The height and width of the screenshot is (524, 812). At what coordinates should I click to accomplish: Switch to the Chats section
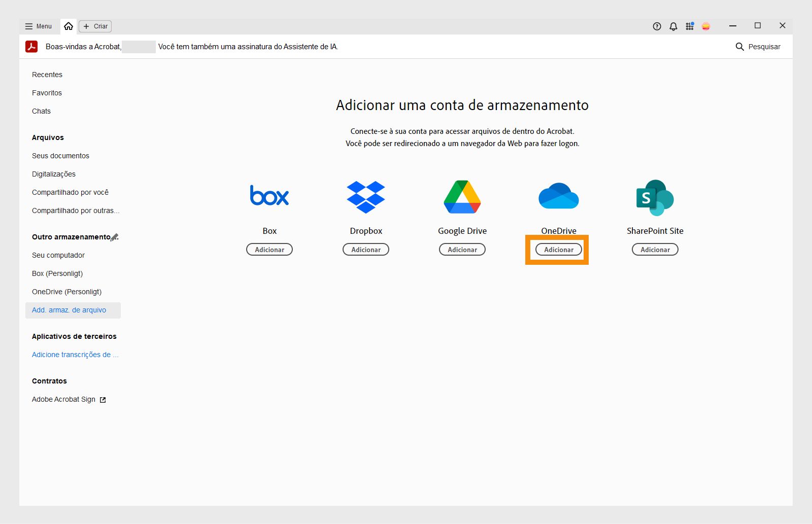(x=41, y=111)
